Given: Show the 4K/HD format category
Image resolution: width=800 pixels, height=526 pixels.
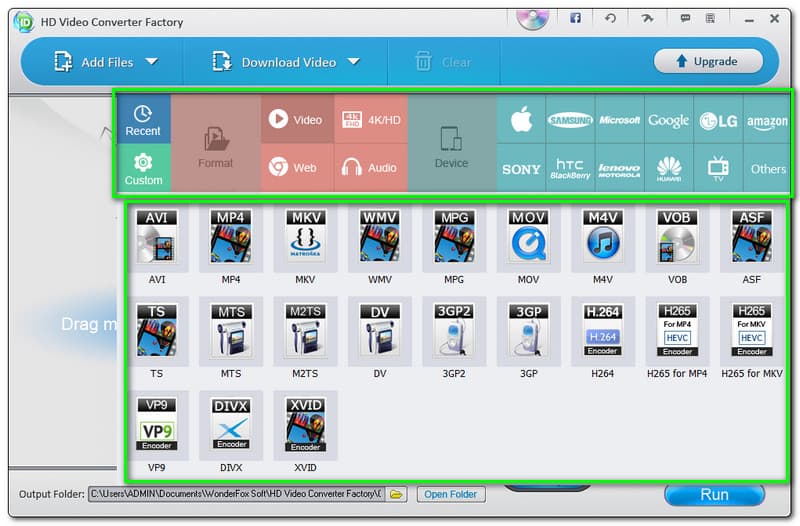Looking at the screenshot, I should (x=369, y=120).
